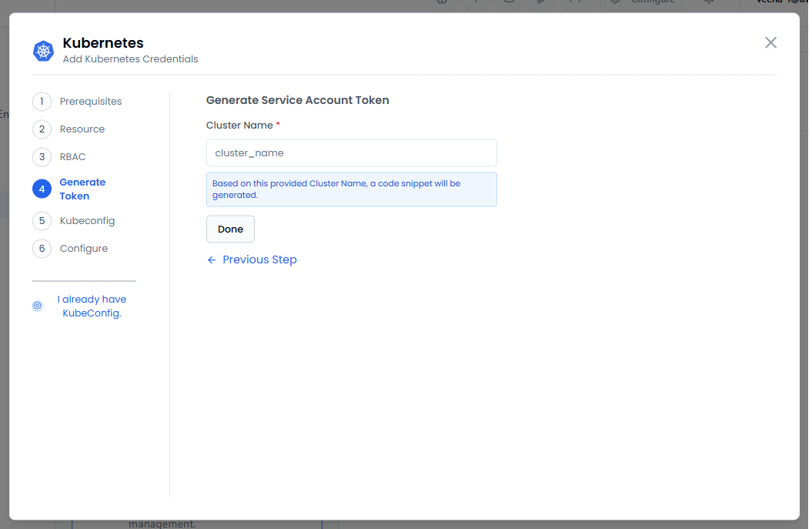Close the Add Kubernetes Credentials dialog
The image size is (812, 529).
[770, 42]
